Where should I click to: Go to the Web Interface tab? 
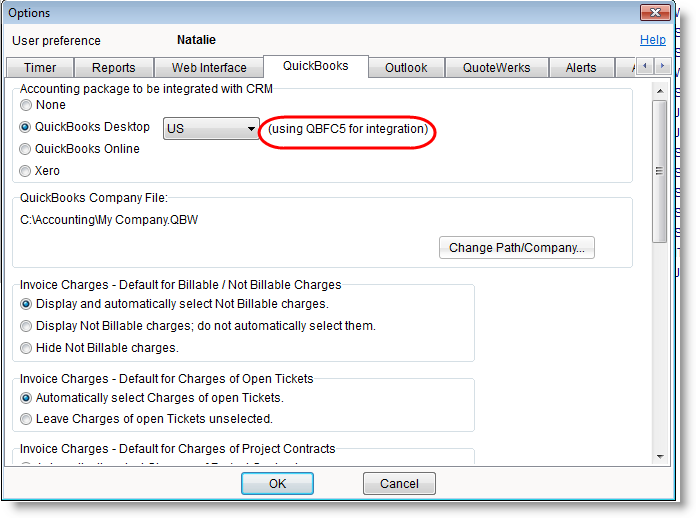(x=209, y=68)
